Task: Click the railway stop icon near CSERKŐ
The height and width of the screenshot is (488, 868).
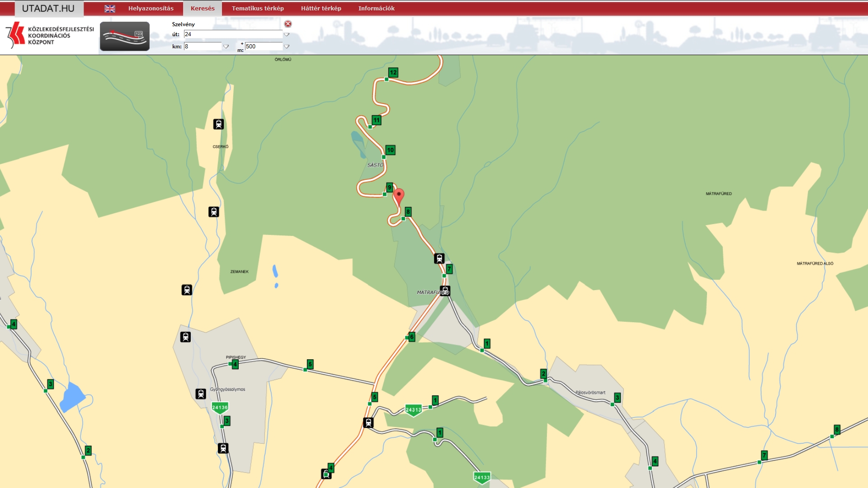Action: [x=218, y=124]
